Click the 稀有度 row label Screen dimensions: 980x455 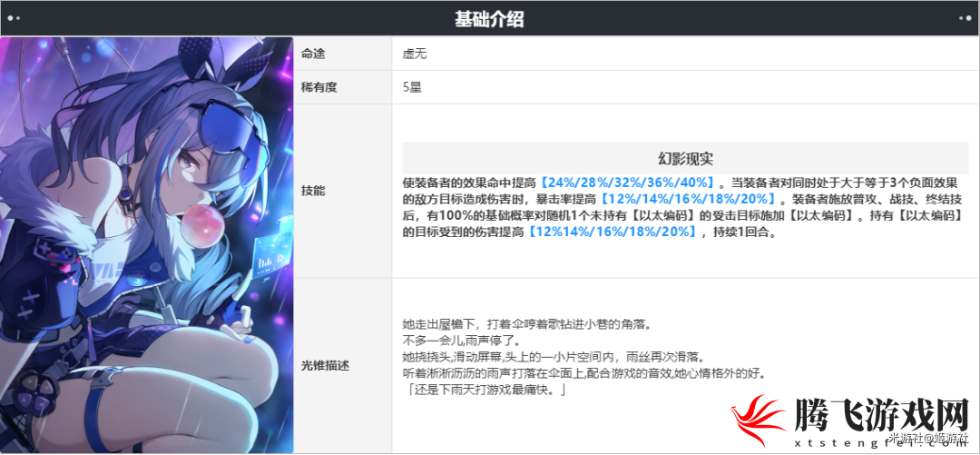click(319, 87)
